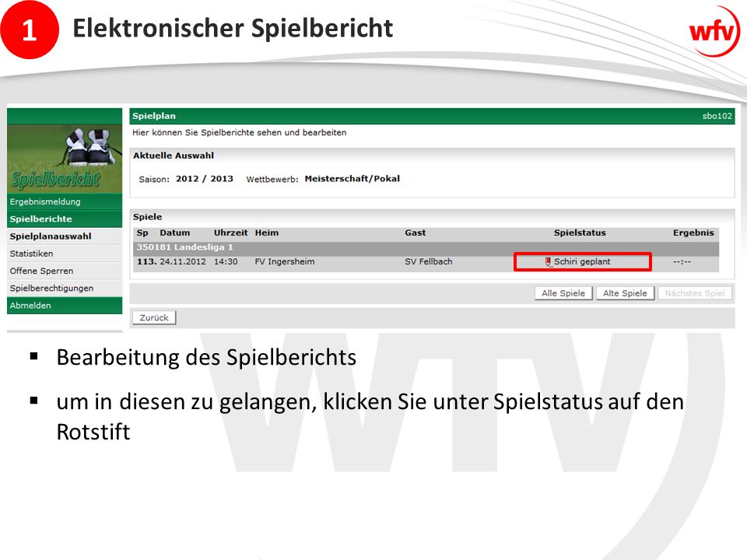Viewport: 747px width, 560px height.
Task: Click the game number 113.
Action: pos(147,261)
